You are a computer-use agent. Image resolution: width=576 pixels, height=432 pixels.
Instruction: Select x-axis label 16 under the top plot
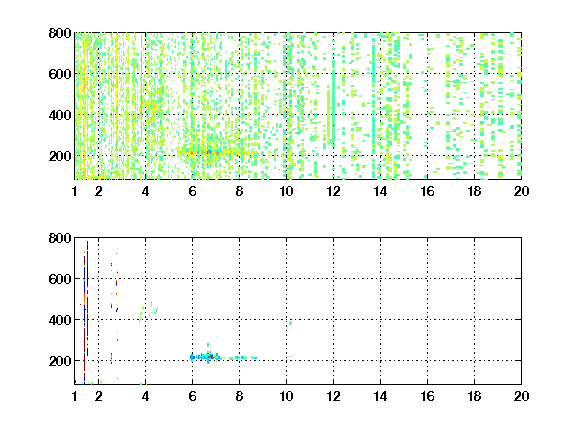[427, 191]
